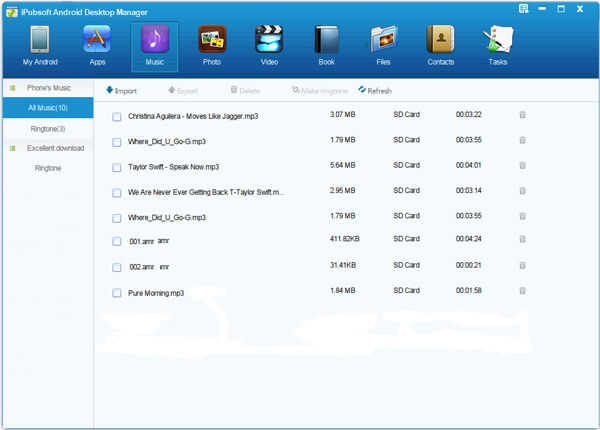Image resolution: width=600 pixels, height=430 pixels.
Task: Select All Music(10) in sidebar
Action: [48, 108]
